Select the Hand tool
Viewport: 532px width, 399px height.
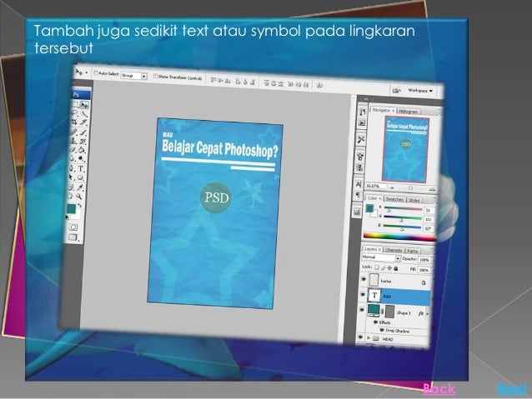point(70,196)
